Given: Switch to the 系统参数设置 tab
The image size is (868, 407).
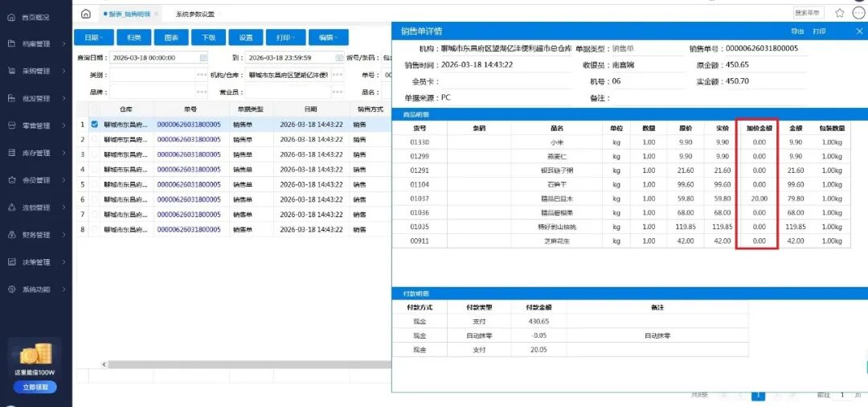Looking at the screenshot, I should (194, 14).
